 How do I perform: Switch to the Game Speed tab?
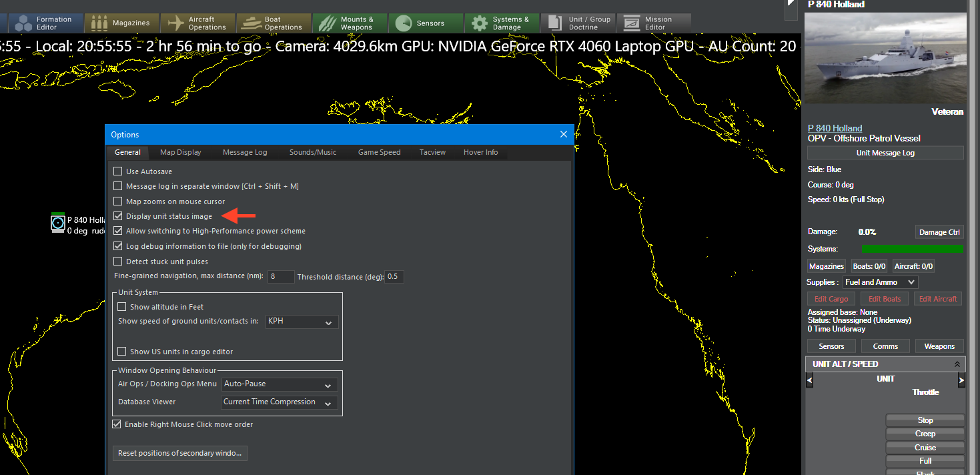coord(379,152)
